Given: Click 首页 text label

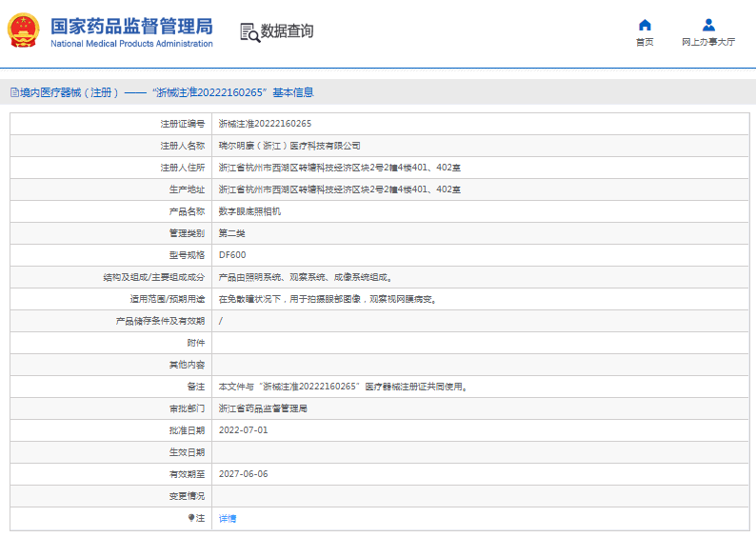Looking at the screenshot, I should click(645, 43).
